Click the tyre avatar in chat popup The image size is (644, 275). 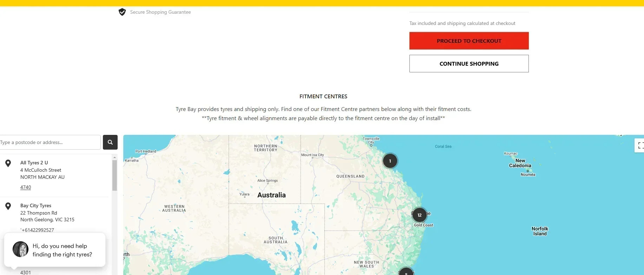[20, 249]
